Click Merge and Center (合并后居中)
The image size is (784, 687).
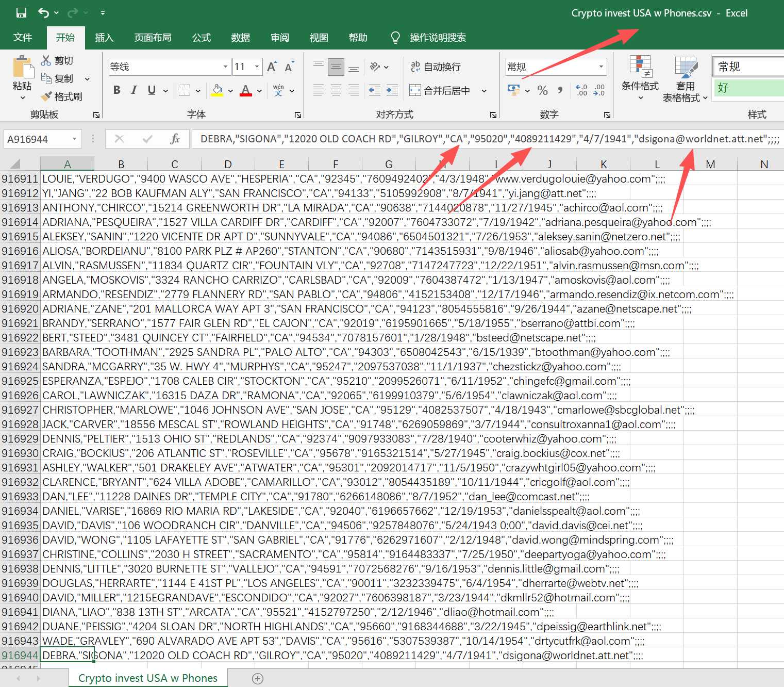coord(440,90)
